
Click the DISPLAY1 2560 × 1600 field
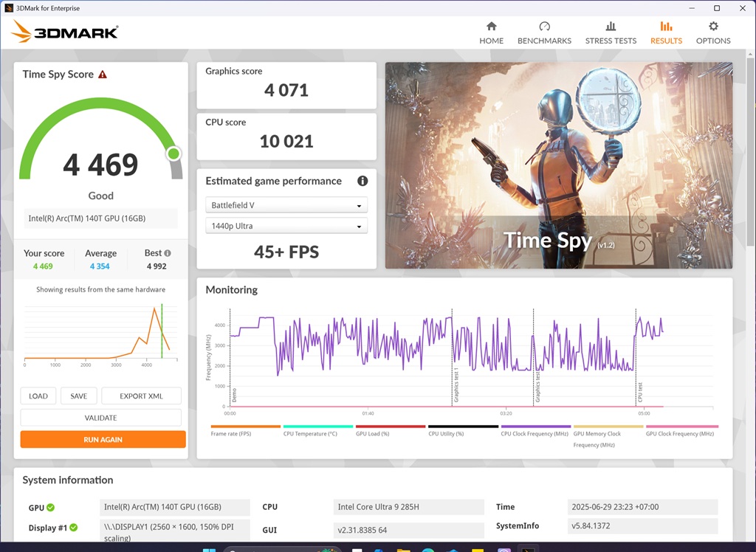[175, 531]
